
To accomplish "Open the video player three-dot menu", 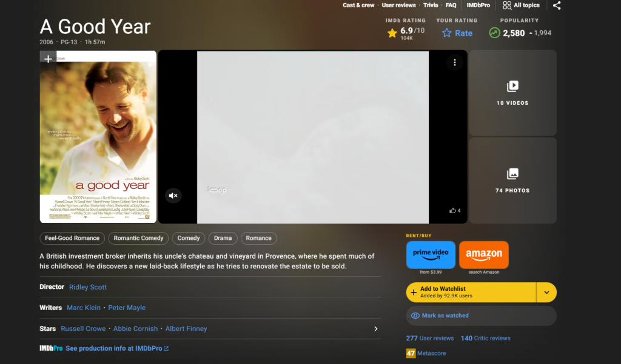I will pos(455,62).
